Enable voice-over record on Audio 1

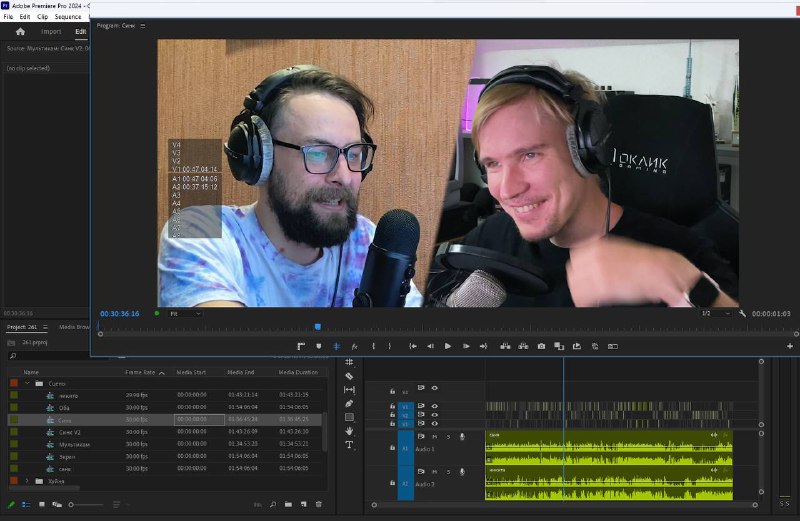coord(462,436)
